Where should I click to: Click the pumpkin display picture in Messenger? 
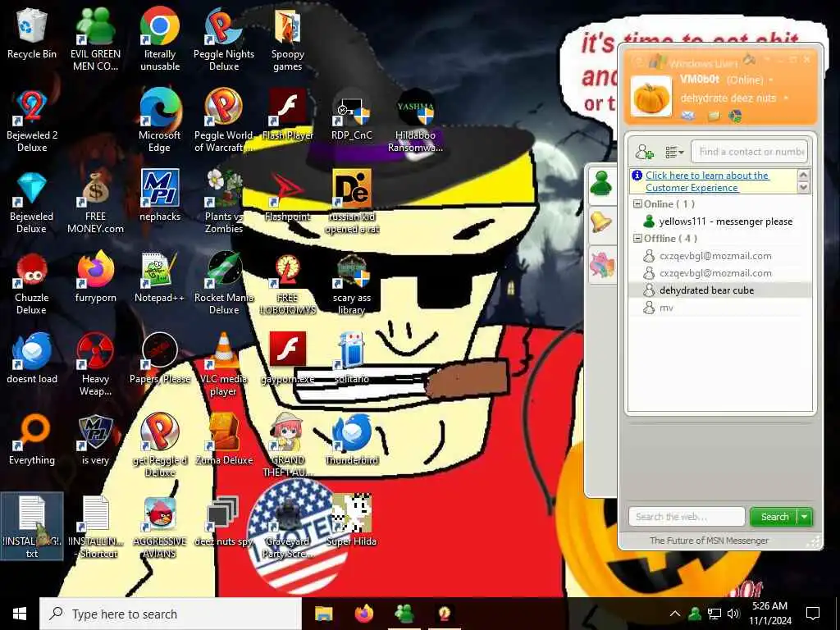[x=651, y=97]
